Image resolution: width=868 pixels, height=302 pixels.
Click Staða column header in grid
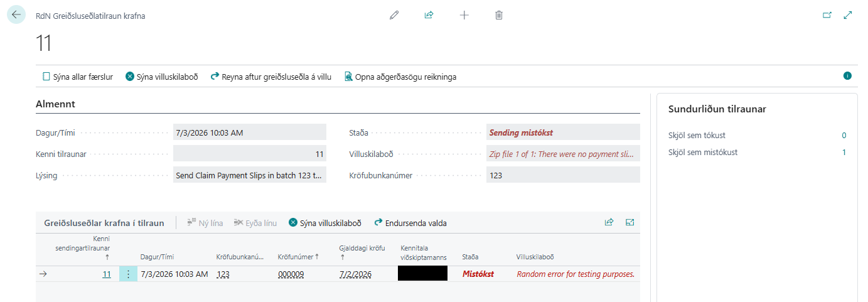(x=471, y=257)
